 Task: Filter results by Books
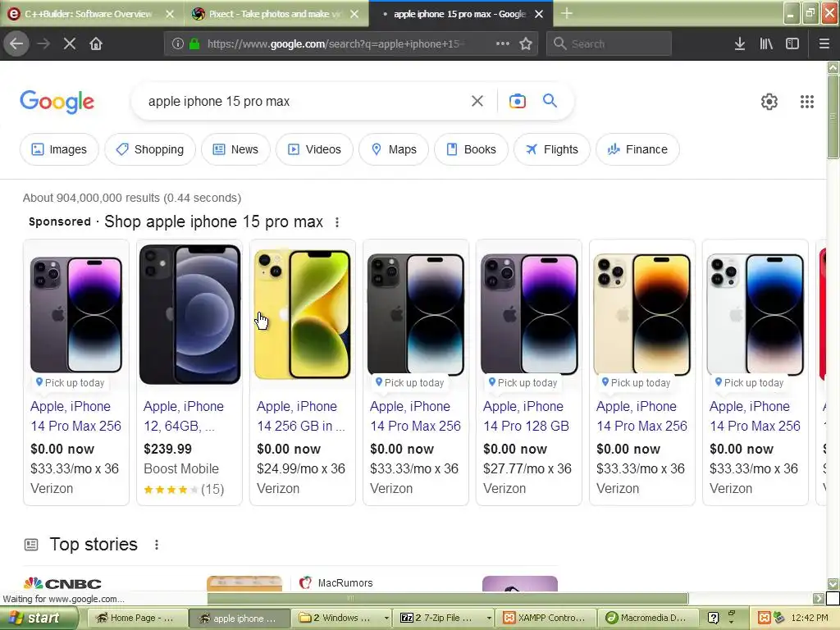coord(472,149)
